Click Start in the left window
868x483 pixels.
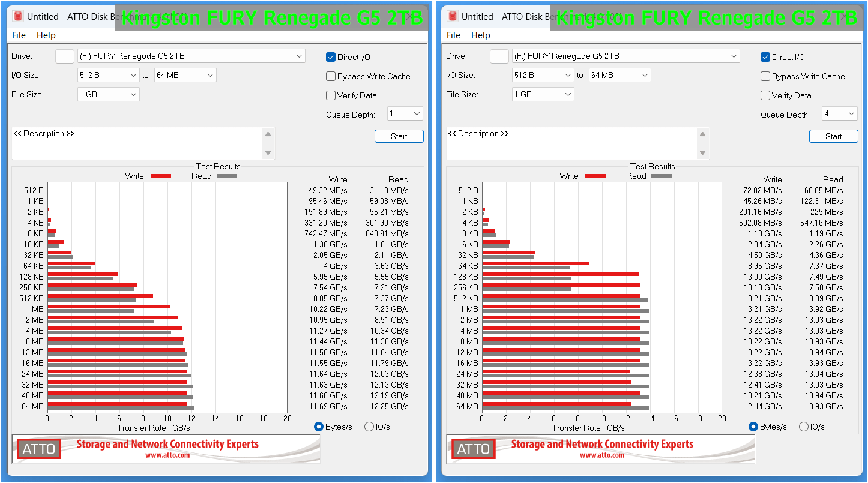click(x=399, y=136)
